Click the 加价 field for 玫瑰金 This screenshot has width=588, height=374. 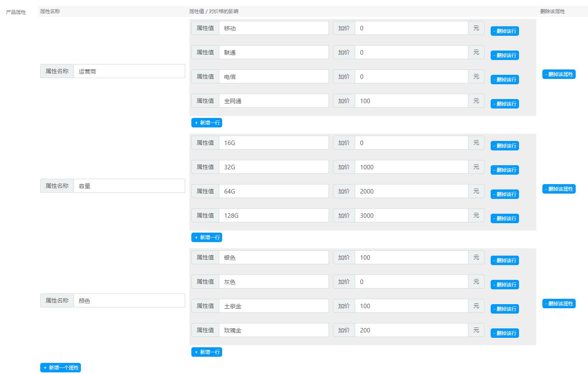(x=411, y=330)
